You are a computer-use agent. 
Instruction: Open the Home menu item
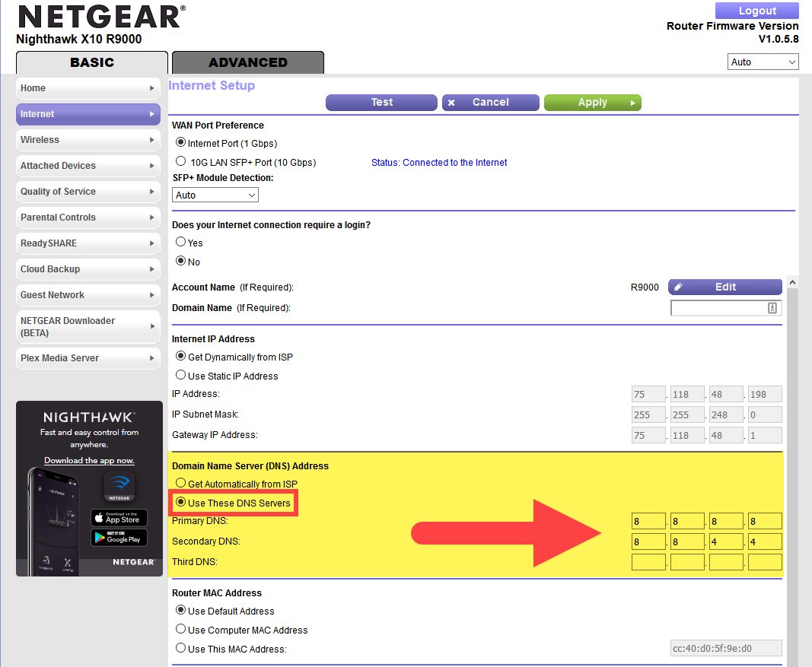point(88,88)
